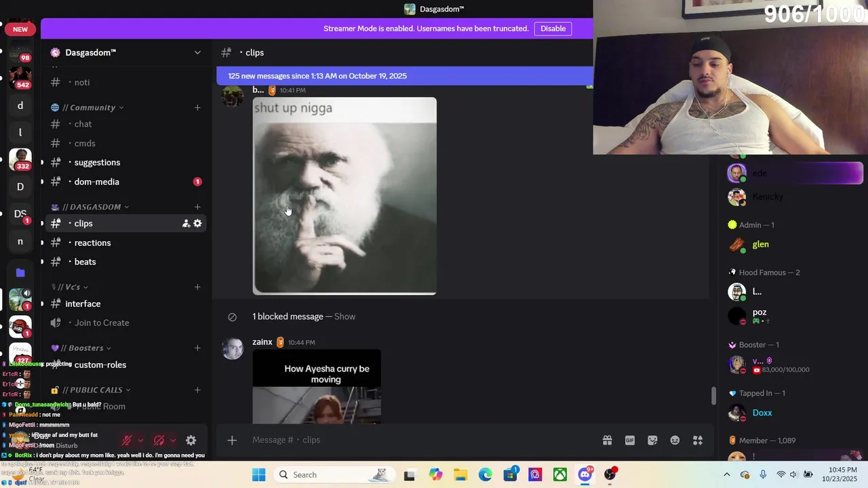Viewport: 868px width, 488px height.
Task: Open user settings gear icon
Action: coord(191,440)
